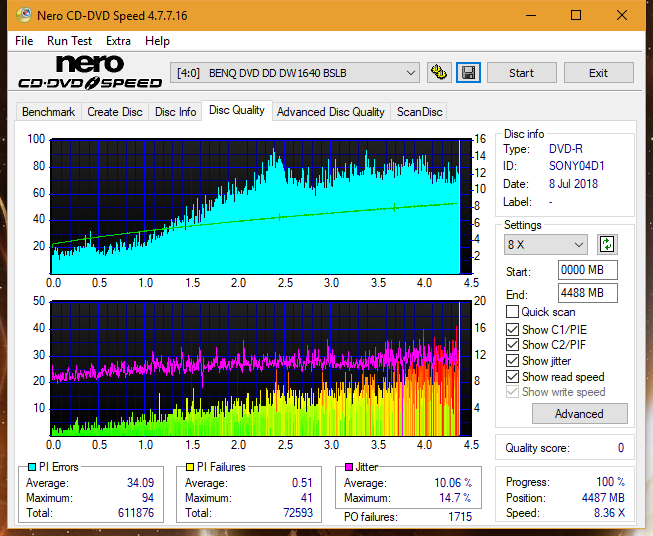Image resolution: width=653 pixels, height=536 pixels.
Task: Click the magenta Jitter legend swatch
Action: tap(349, 467)
